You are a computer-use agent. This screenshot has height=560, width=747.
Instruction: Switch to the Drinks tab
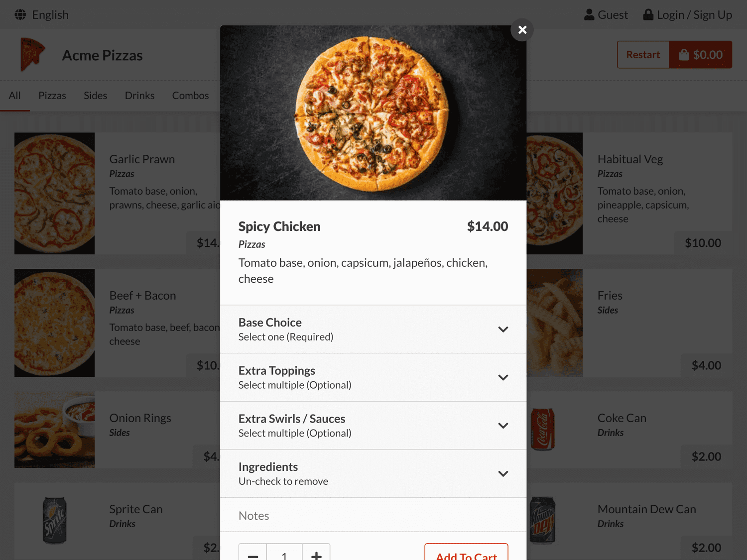tap(139, 96)
